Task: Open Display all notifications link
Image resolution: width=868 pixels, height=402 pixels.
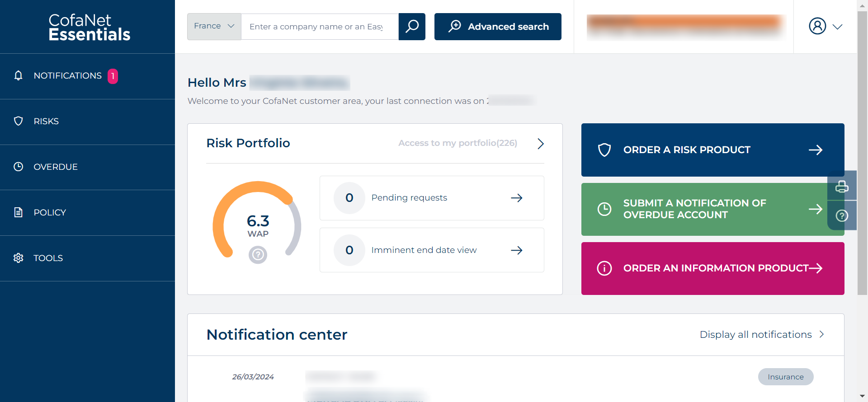Action: tap(761, 335)
